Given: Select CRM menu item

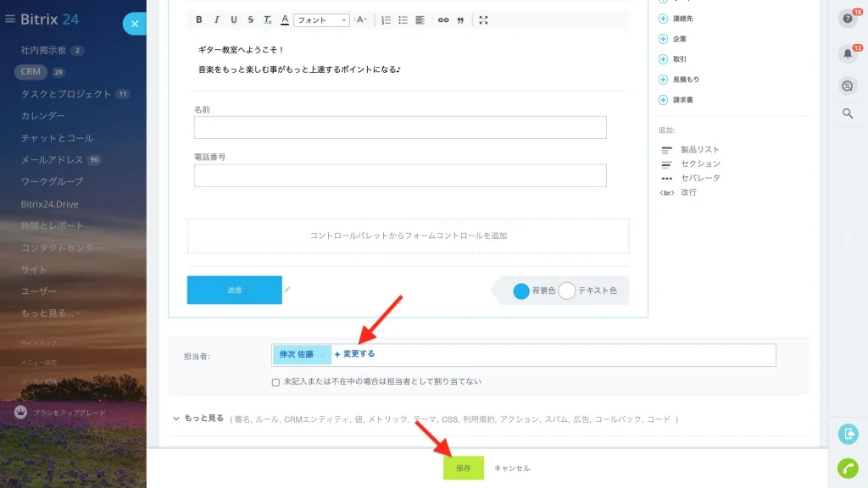Looking at the screenshot, I should tap(31, 71).
